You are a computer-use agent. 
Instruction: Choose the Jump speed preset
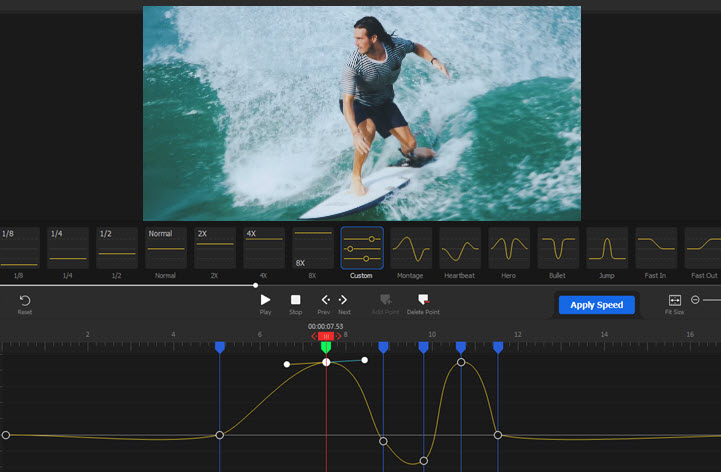[607, 248]
